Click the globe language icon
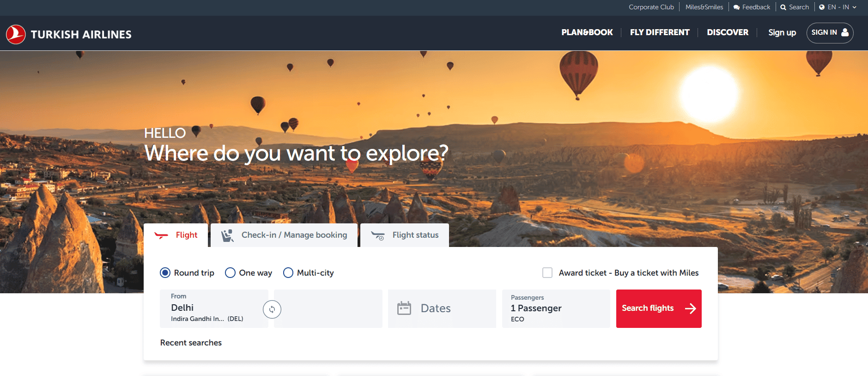This screenshot has width=868, height=376. pyautogui.click(x=822, y=7)
